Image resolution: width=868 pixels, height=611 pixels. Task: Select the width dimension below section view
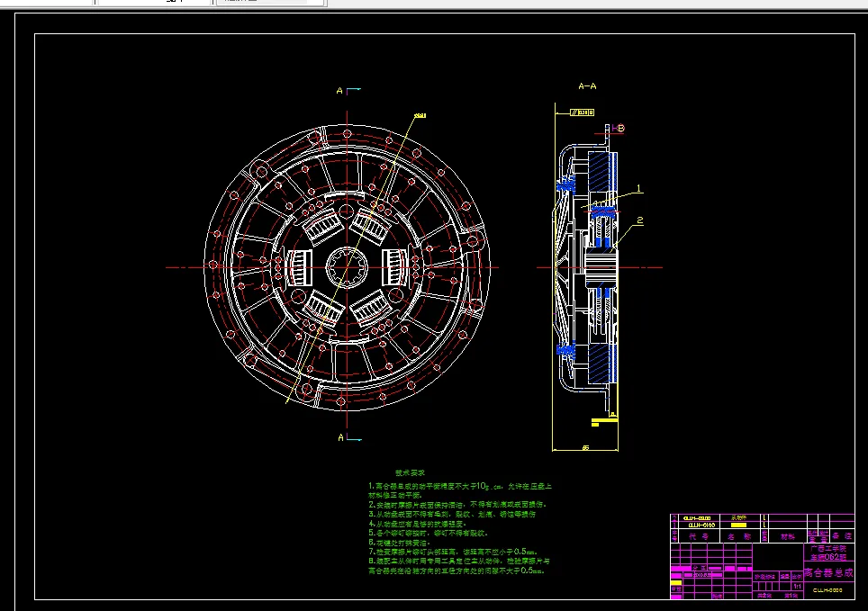point(585,447)
